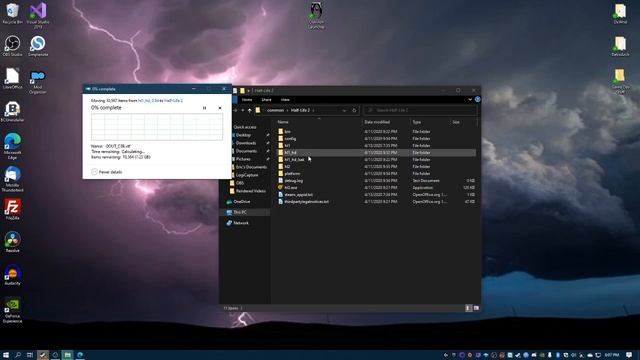Cancel the file move with the X
The width and height of the screenshot is (640, 360).
click(220, 108)
